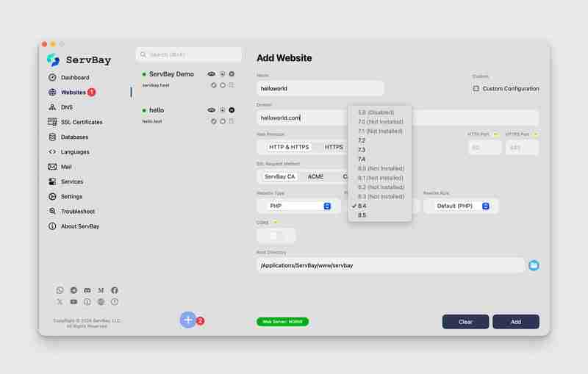Select the ACME SSL request method
This screenshot has width=588, height=374.
coord(315,176)
